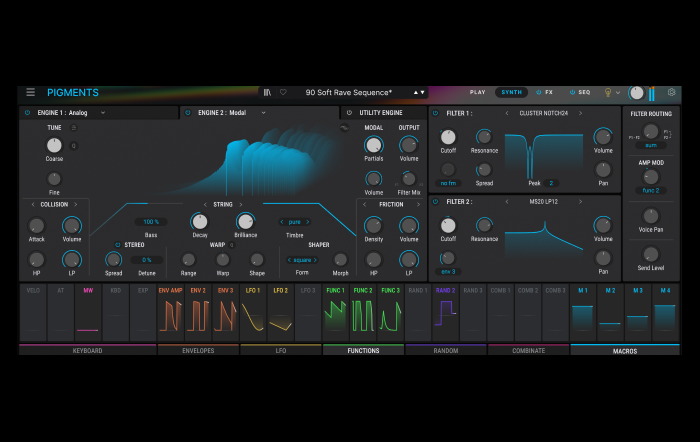Switch STRING resonator with left arrow
Screen dimensions: 700x442
tap(205, 204)
